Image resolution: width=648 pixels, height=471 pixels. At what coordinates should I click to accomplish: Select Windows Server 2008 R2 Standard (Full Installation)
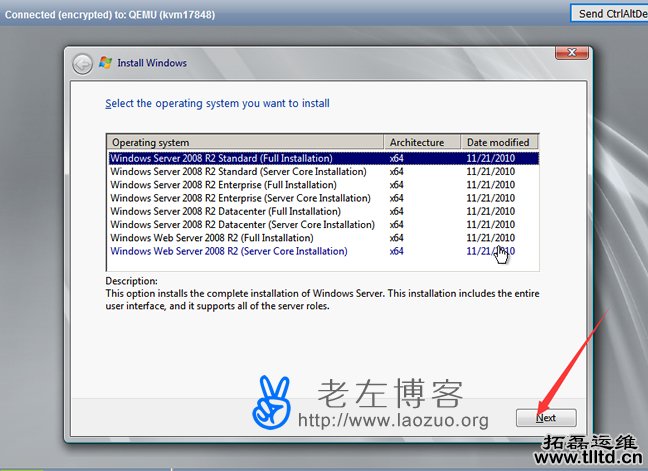(324, 158)
